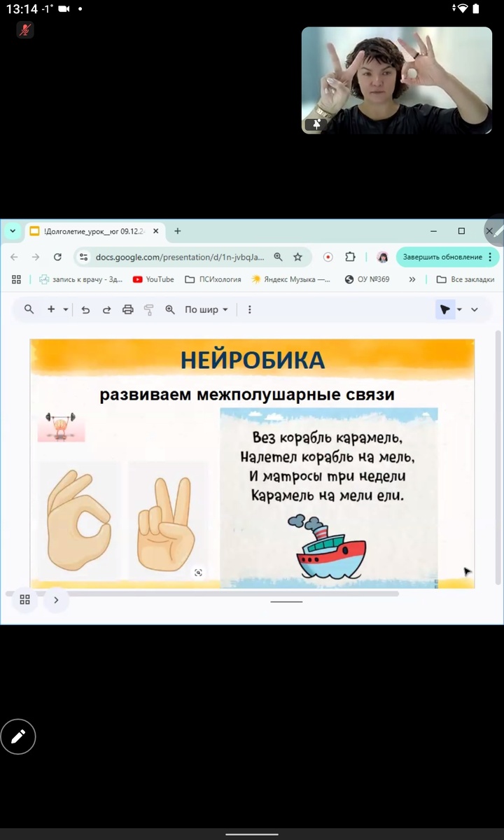Viewport: 504px width, 840px height.
Task: Undo the last action
Action: coord(85,309)
